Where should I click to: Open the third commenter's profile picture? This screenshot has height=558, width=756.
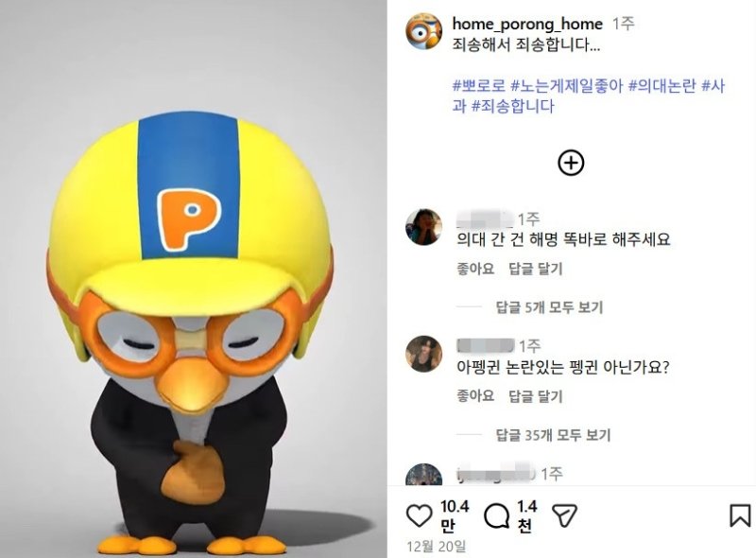click(x=423, y=475)
